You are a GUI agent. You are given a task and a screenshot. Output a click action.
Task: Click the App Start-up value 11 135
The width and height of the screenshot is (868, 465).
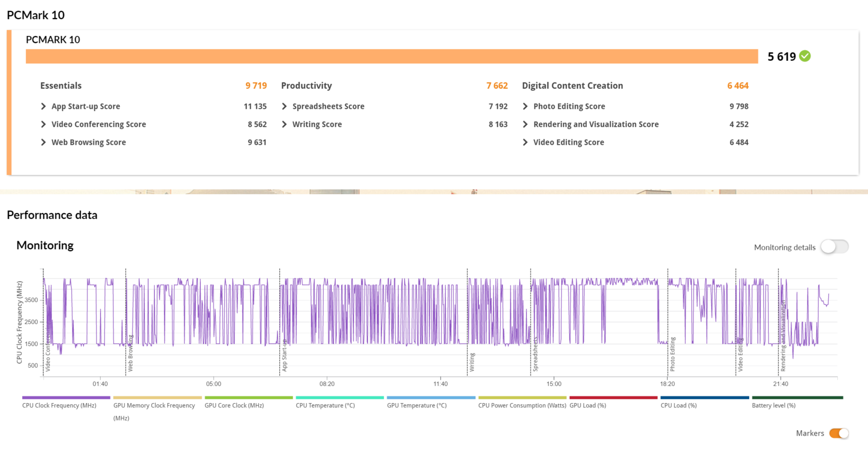tap(255, 106)
